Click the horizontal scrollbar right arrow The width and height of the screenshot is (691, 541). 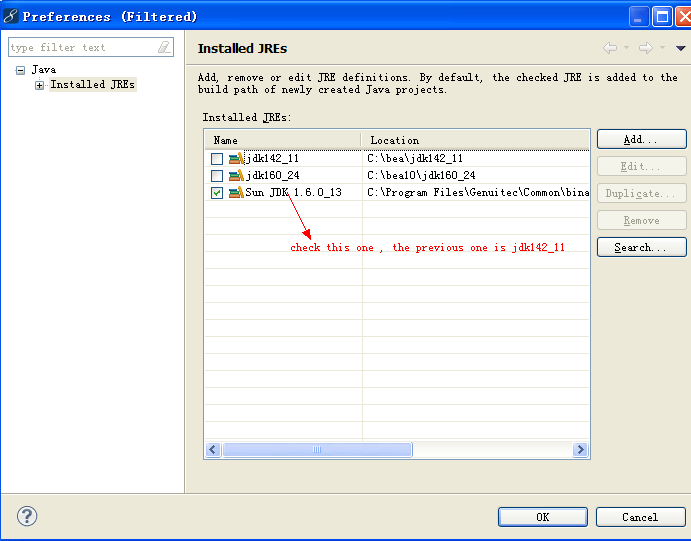pos(580,449)
